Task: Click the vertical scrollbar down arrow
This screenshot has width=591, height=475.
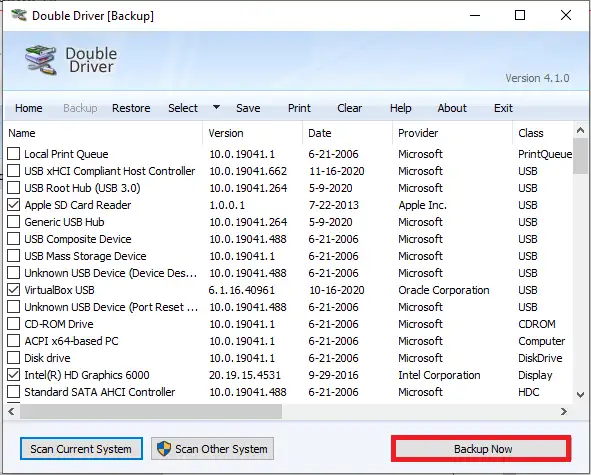Action: (580, 395)
